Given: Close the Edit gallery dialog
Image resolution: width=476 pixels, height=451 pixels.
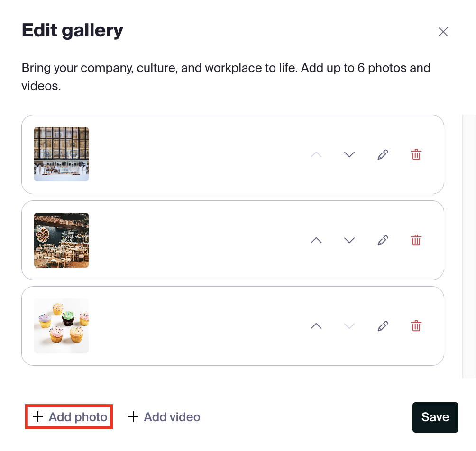Looking at the screenshot, I should [x=443, y=32].
